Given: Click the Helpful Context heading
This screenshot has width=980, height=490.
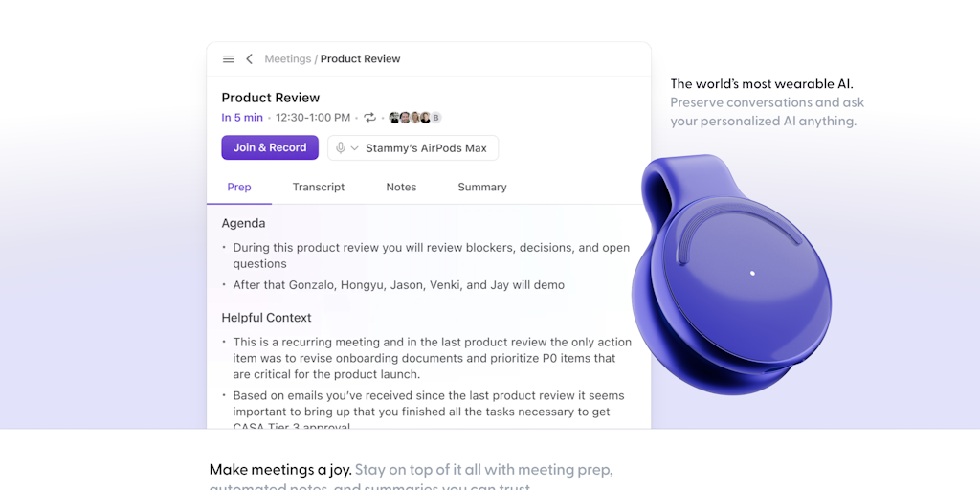Looking at the screenshot, I should click(266, 318).
